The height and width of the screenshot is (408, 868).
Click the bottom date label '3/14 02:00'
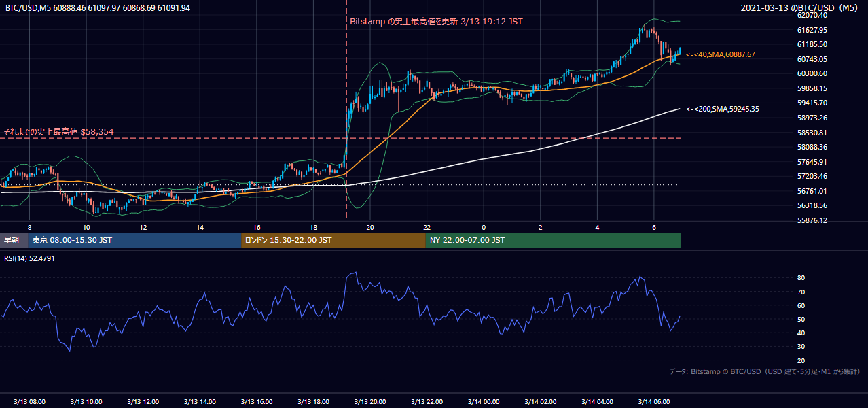[541, 402]
